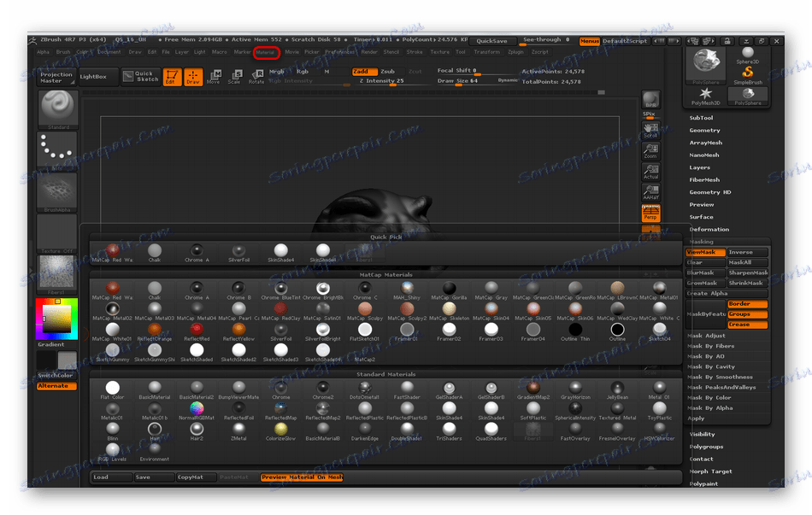
Task: Expand the Morph Target subpalette
Action: [x=710, y=471]
